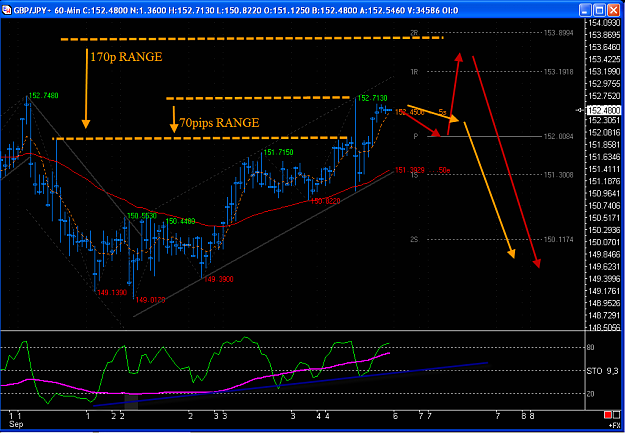This screenshot has height=433, width=625.
Task: Maximize the GBP/JPY chart window
Action: [599, 10]
